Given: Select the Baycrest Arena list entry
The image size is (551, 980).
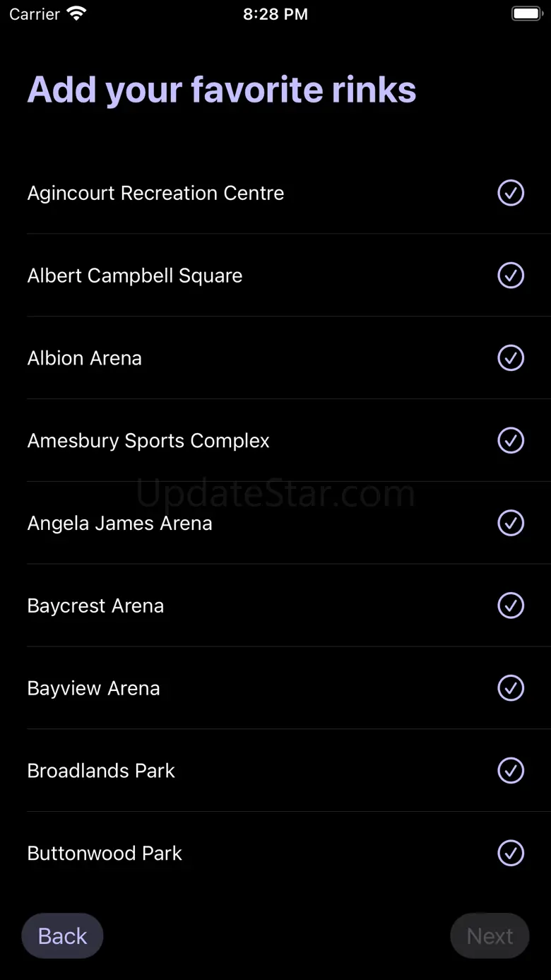Looking at the screenshot, I should tap(95, 606).
